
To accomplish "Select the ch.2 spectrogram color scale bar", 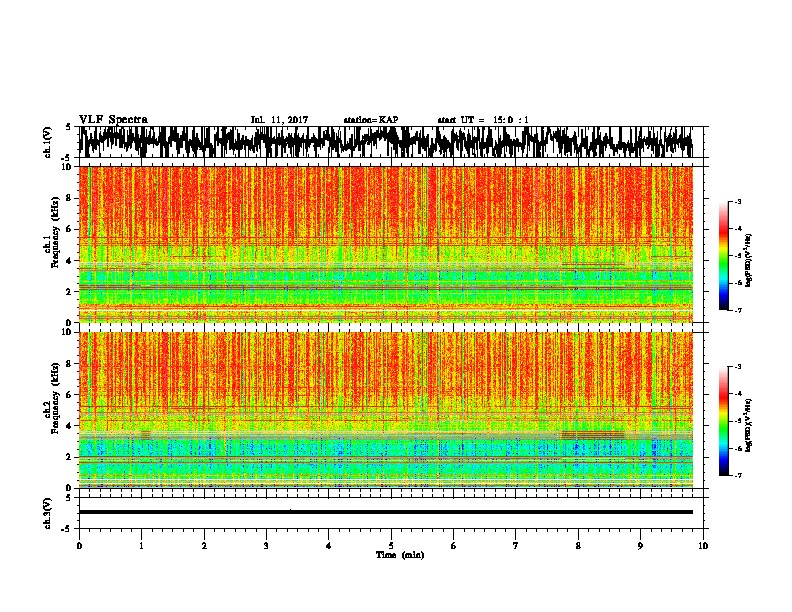I will point(723,421).
